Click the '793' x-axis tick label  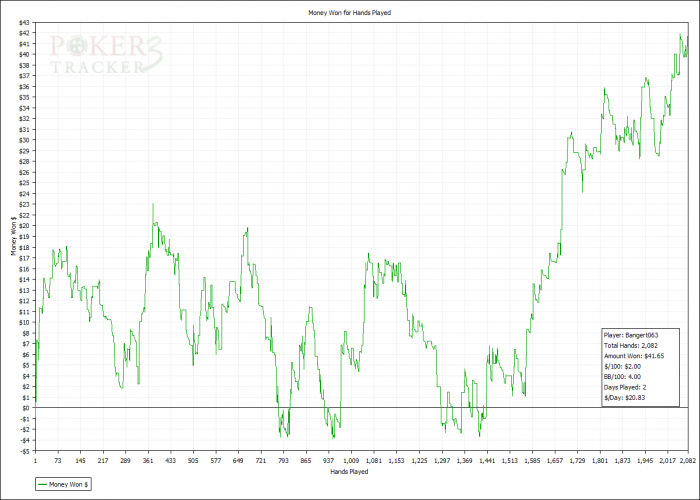(x=283, y=461)
